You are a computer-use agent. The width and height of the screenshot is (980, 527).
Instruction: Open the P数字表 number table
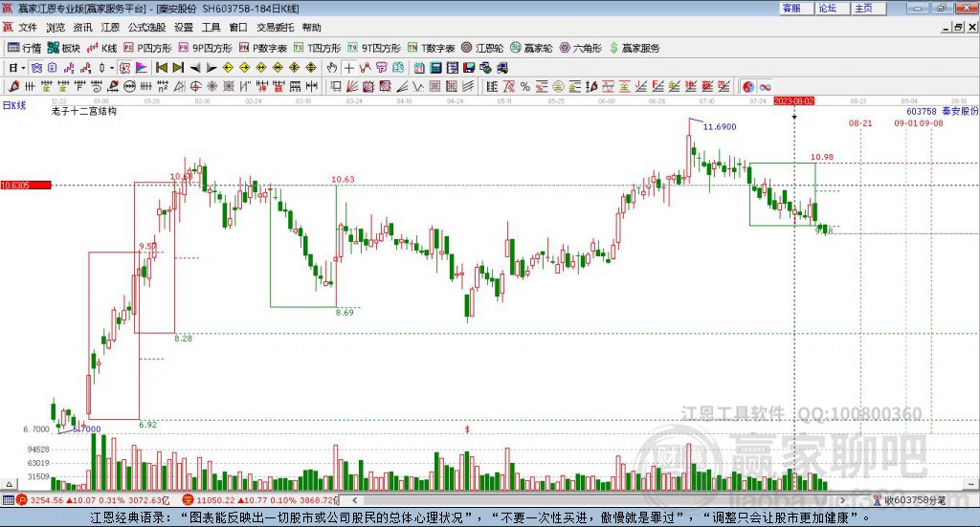262,48
